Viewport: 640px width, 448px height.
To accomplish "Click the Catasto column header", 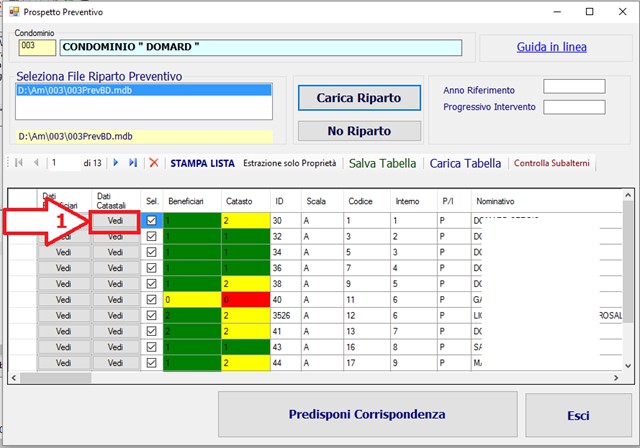I will pos(246,201).
